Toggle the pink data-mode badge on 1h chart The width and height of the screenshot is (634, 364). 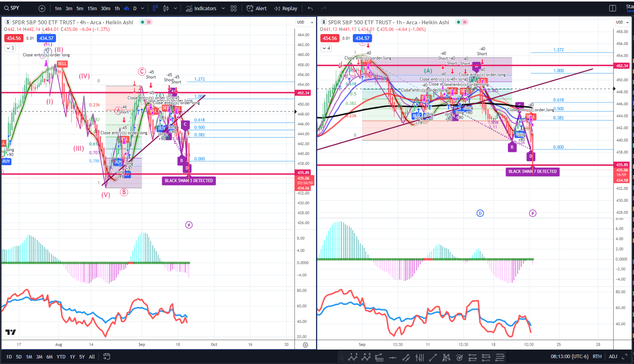(465, 22)
